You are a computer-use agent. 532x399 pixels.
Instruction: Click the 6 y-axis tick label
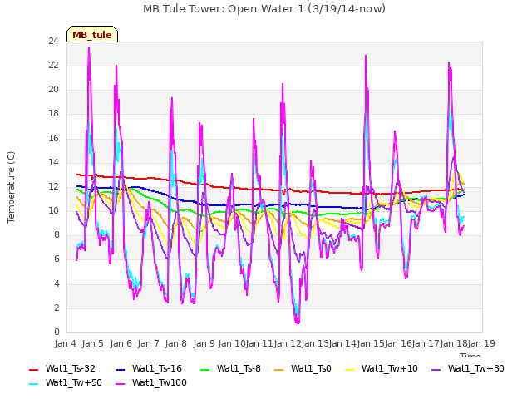click(x=57, y=259)
